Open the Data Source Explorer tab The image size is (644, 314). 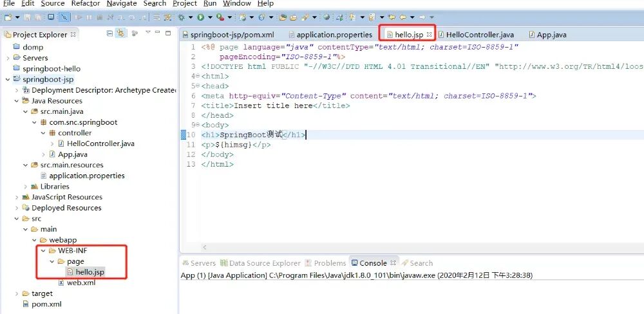pyautogui.click(x=260, y=263)
